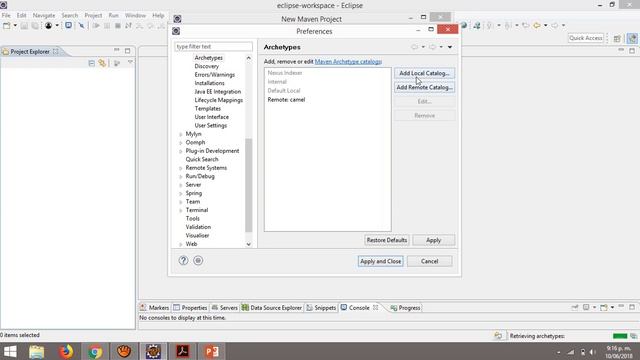Image resolution: width=640 pixels, height=360 pixels.
Task: Focus the type filter text field
Action: 213,47
